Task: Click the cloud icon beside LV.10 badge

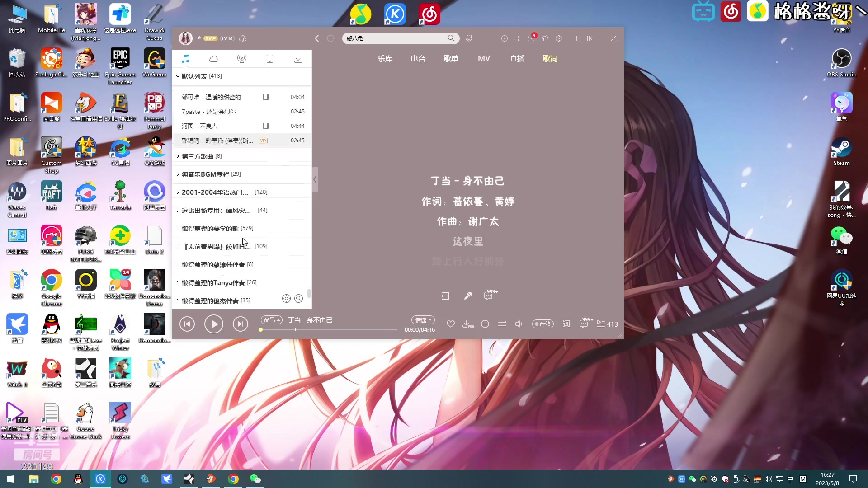Action: pos(243,38)
